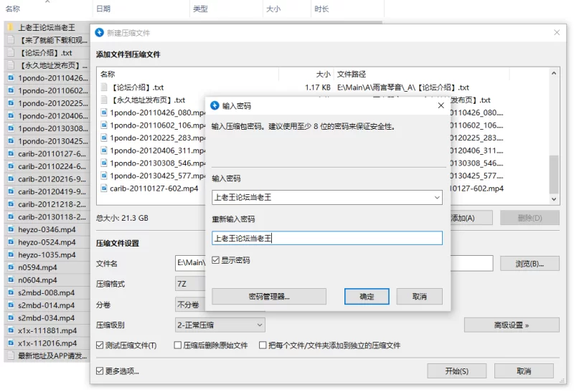Image resolution: width=574 pixels, height=392 pixels.
Task: Click carib-20121218-2... video icon in Explorer
Action: 11,204
